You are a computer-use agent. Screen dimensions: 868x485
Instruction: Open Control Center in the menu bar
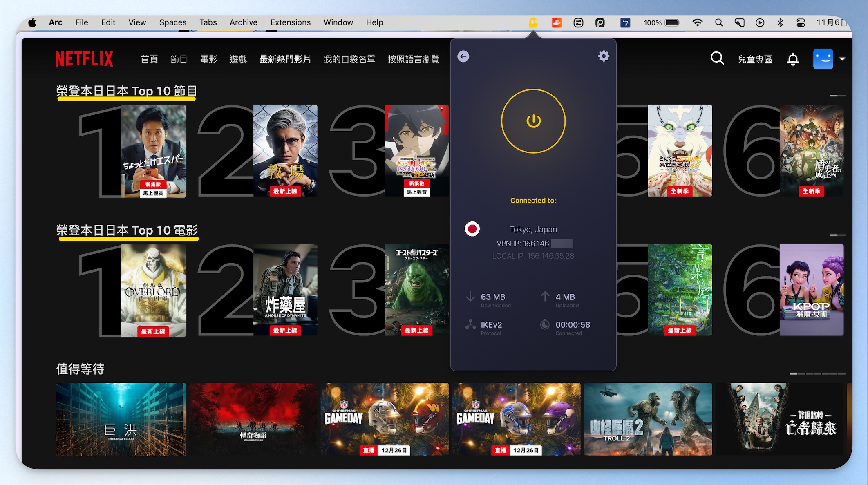click(801, 22)
